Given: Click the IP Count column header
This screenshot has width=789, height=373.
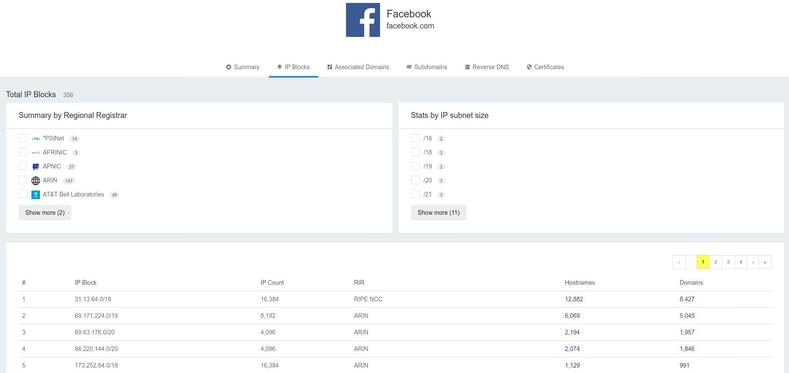Looking at the screenshot, I should click(x=272, y=282).
